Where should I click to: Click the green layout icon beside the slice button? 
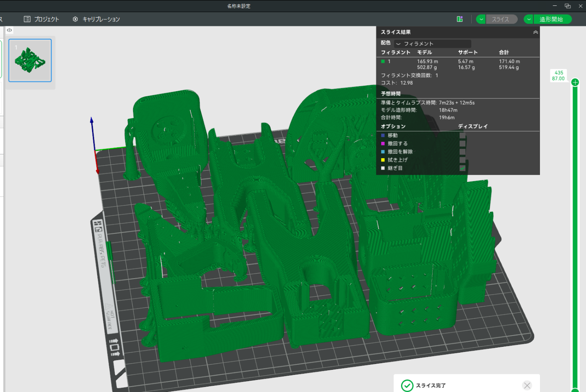[460, 19]
